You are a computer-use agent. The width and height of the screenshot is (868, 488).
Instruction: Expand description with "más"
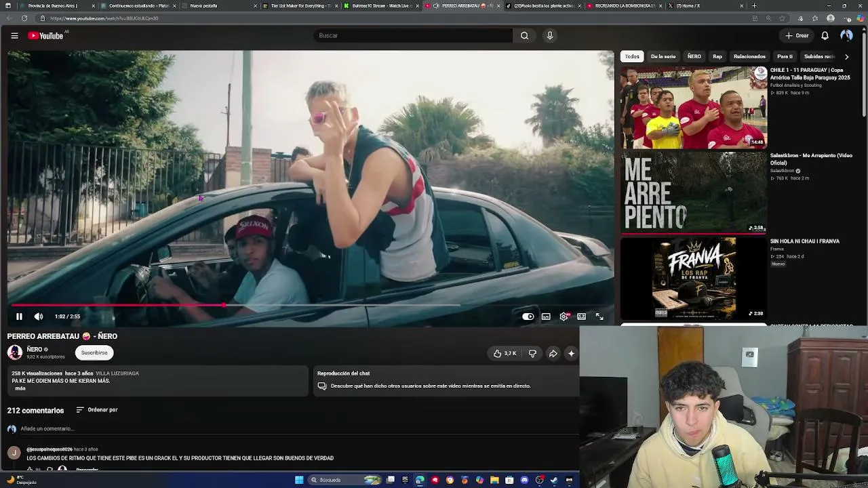(x=20, y=388)
